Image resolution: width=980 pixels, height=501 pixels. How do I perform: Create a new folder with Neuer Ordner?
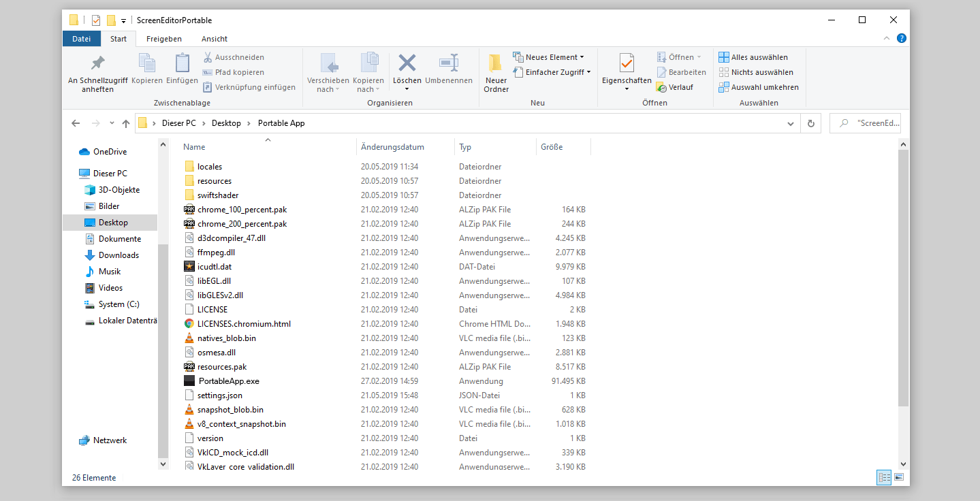(x=496, y=63)
